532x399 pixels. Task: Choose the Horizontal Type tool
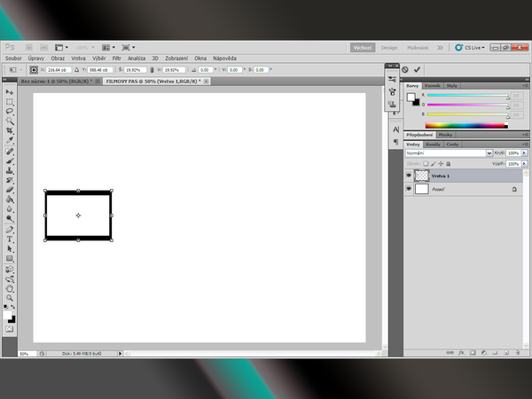(10, 239)
